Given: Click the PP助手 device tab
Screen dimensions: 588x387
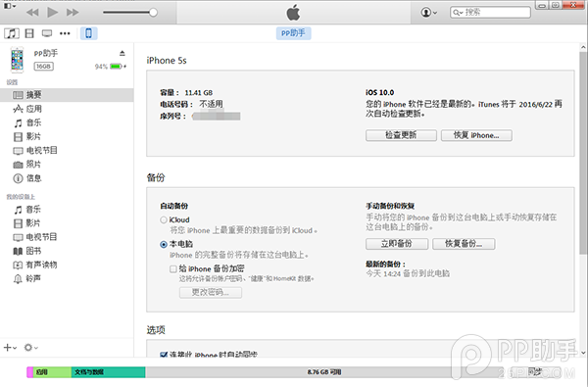Looking at the screenshot, I should 293,33.
